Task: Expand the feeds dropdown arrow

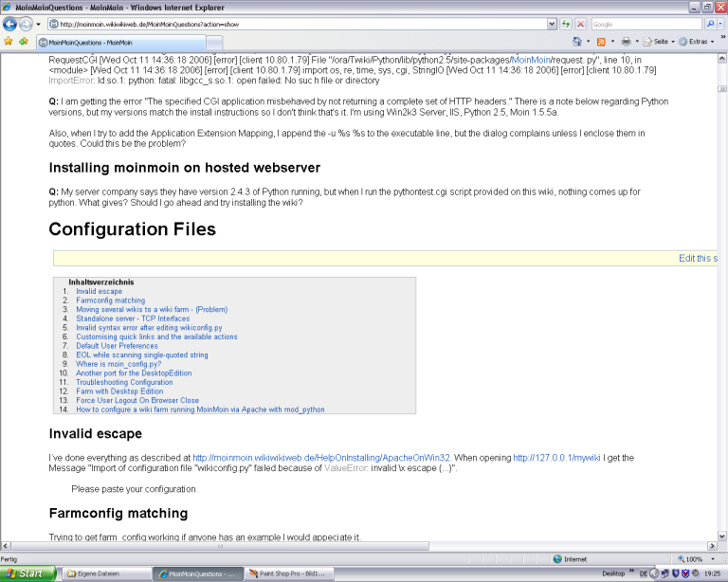Action: [612, 42]
